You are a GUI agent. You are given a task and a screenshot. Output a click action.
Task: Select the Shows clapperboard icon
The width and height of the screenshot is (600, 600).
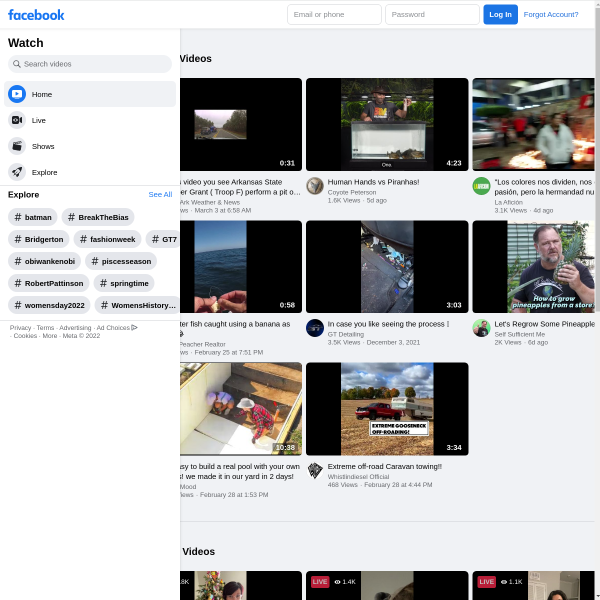(17, 146)
